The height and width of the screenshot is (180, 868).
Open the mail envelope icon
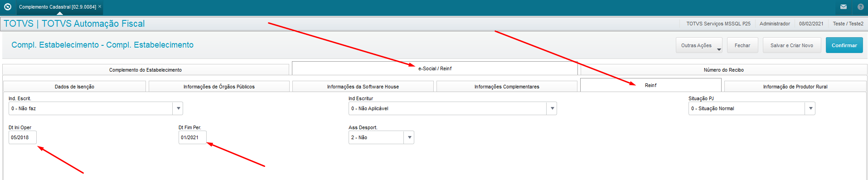(x=844, y=7)
